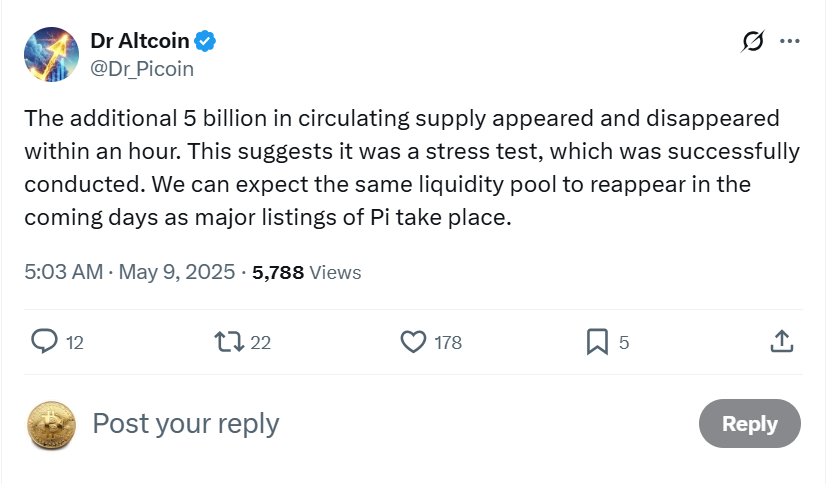828x484 pixels.
Task: Click the 178 likes count
Action: coord(448,343)
